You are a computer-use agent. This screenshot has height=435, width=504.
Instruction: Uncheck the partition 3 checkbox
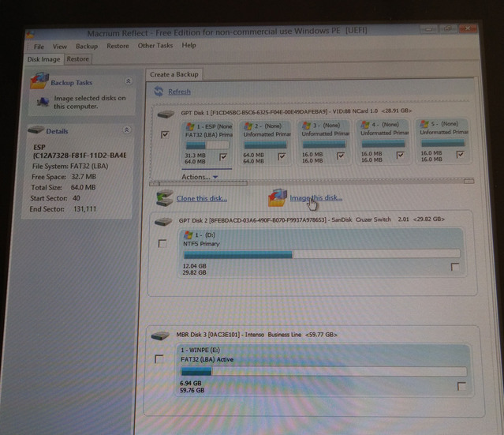pos(341,156)
